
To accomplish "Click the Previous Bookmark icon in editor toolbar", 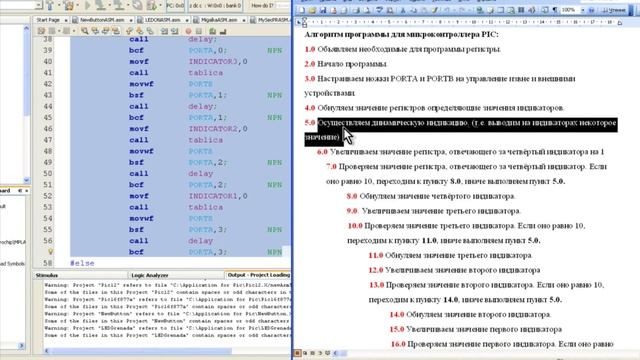I will point(129,31).
